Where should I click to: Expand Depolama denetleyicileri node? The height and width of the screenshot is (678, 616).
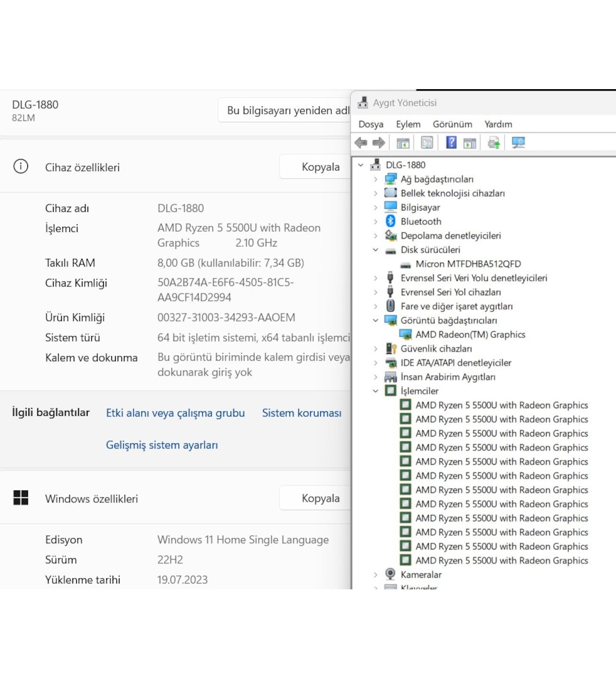point(375,236)
